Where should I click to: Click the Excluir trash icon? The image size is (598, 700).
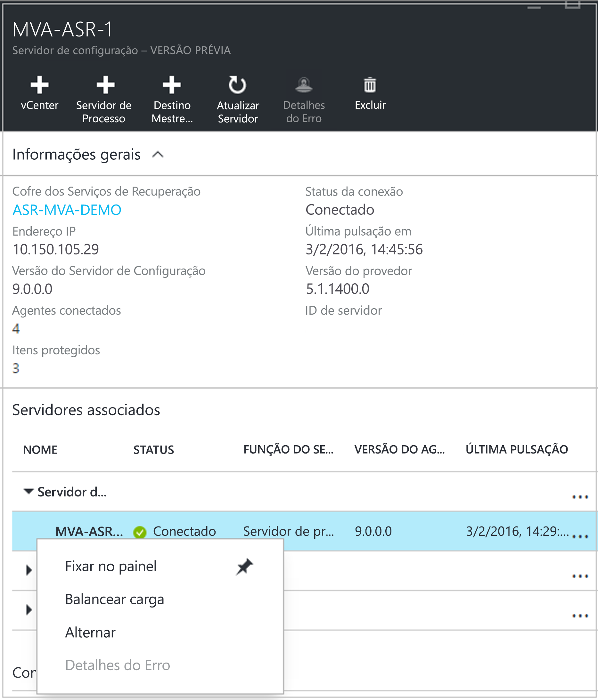pyautogui.click(x=370, y=85)
